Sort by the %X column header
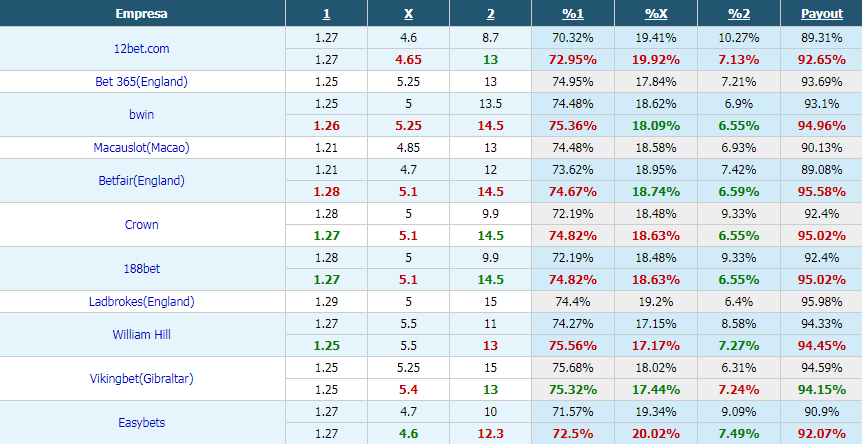This screenshot has width=862, height=444. pos(656,14)
